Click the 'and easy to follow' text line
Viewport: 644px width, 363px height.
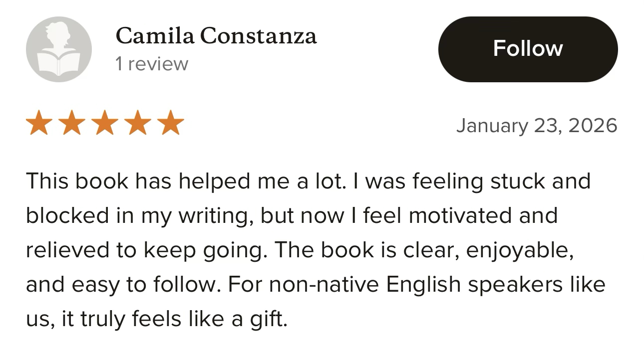(316, 285)
